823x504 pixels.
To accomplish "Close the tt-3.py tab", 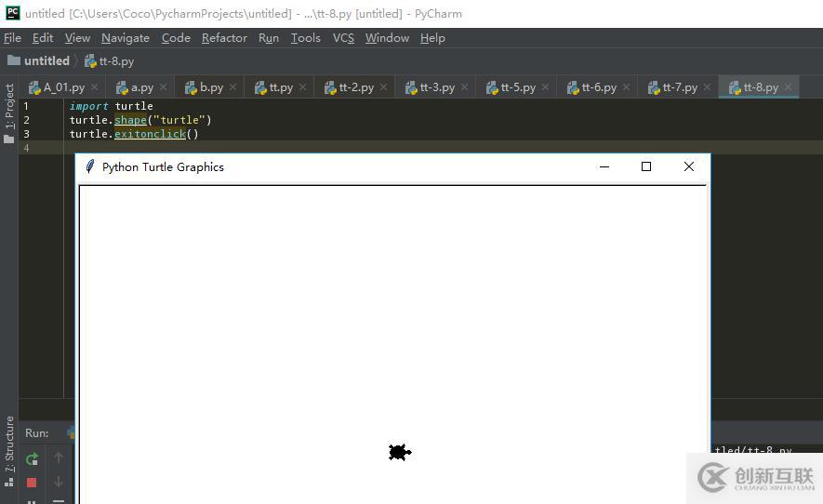I will (465, 87).
